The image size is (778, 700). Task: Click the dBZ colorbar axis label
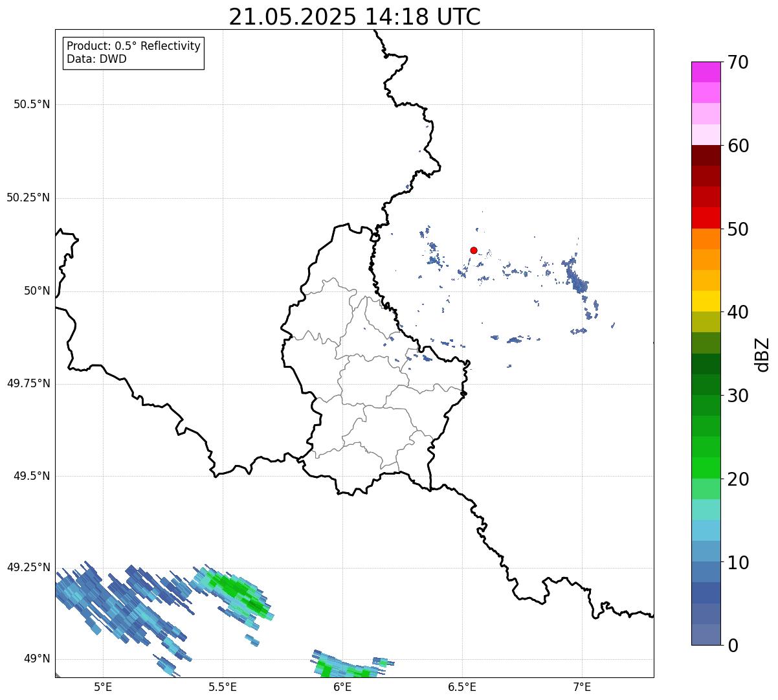[762, 354]
